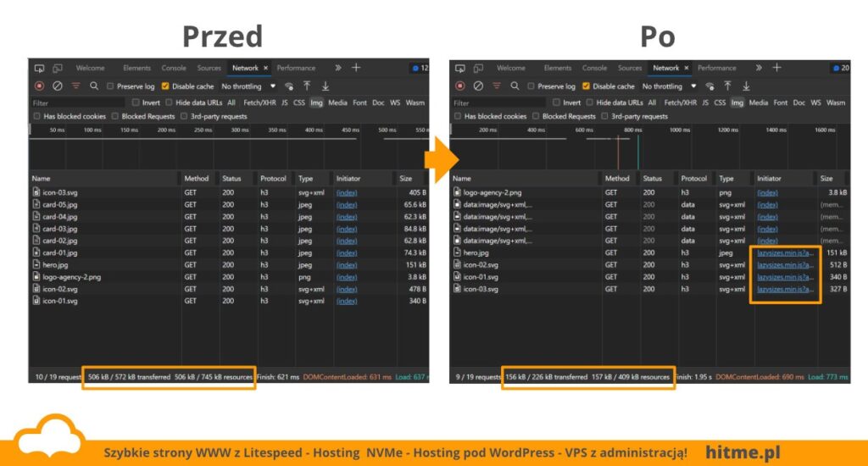Toggle Invert checkbox in Przed panel
The image size is (868, 466).
(135, 103)
